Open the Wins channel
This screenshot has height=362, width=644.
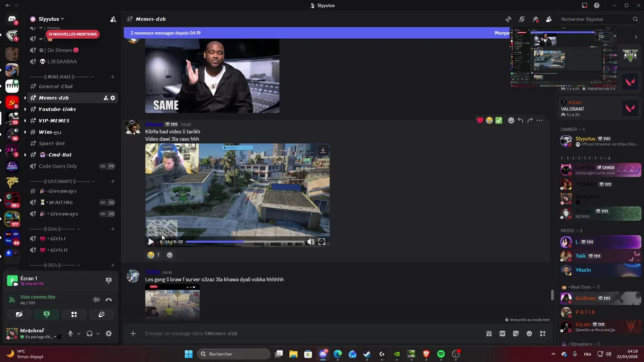(x=50, y=132)
